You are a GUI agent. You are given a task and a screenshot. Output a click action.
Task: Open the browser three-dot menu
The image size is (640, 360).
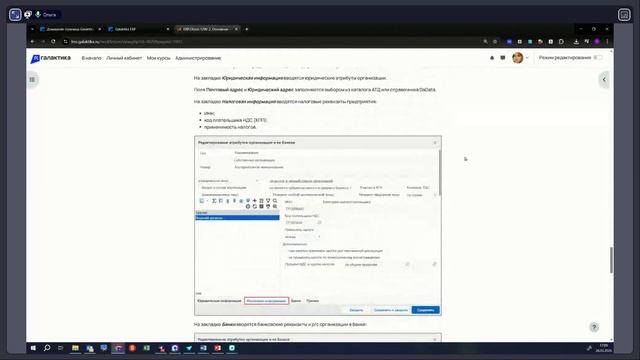[x=607, y=42]
